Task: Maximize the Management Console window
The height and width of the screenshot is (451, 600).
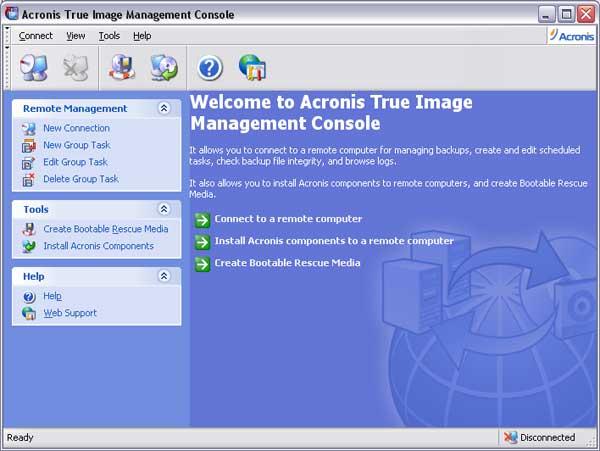Action: point(566,14)
